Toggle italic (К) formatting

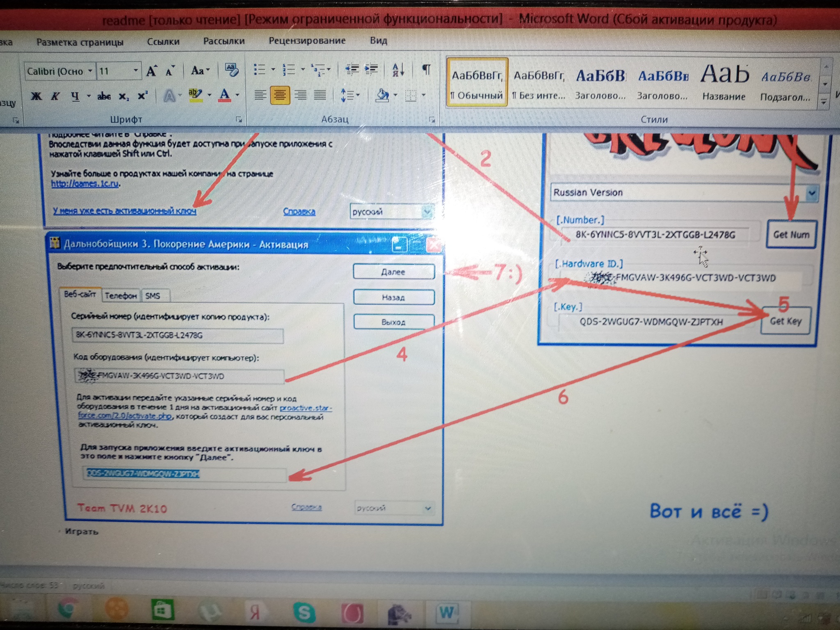pos(55,96)
